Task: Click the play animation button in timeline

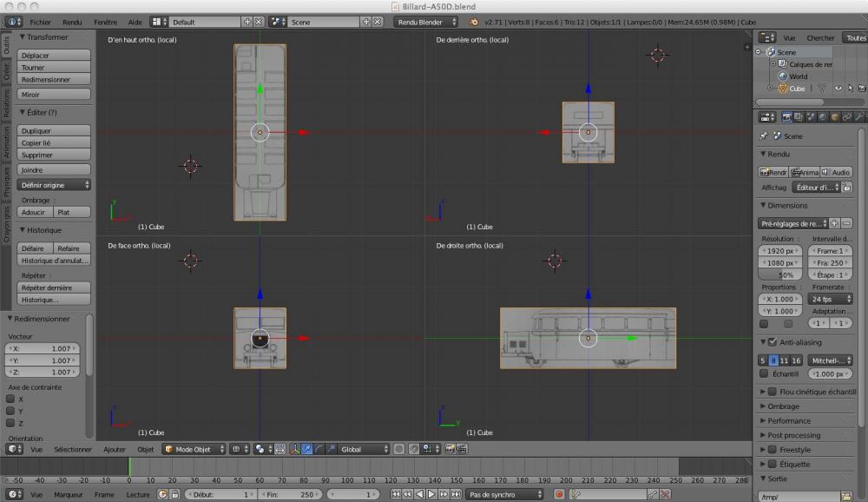Action: (x=432, y=494)
